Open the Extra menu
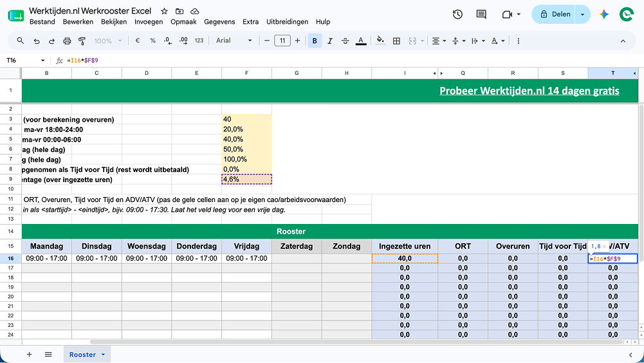The image size is (644, 363). [x=250, y=22]
